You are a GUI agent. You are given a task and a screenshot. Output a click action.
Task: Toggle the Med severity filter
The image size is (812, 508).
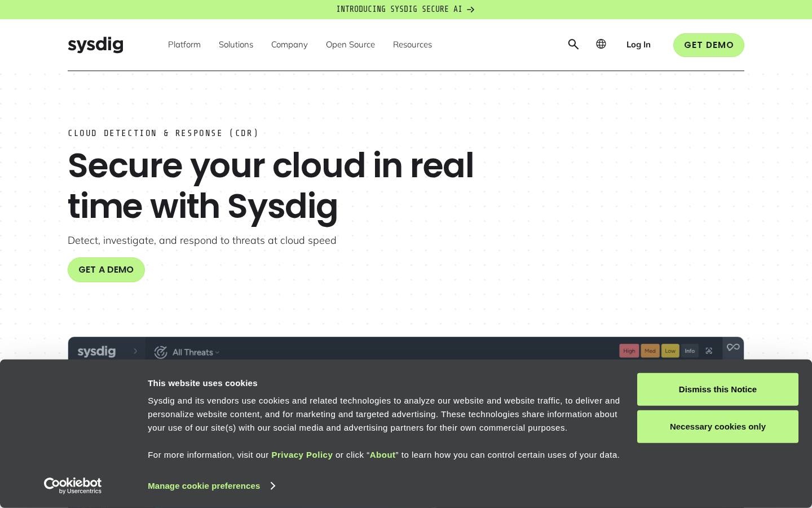click(x=650, y=351)
